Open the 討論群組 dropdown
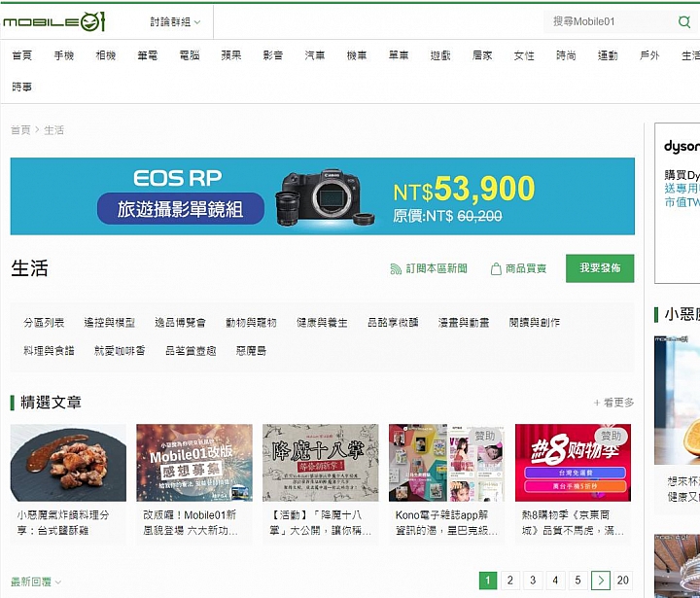Screen dimensions: 700x598 point(175,22)
